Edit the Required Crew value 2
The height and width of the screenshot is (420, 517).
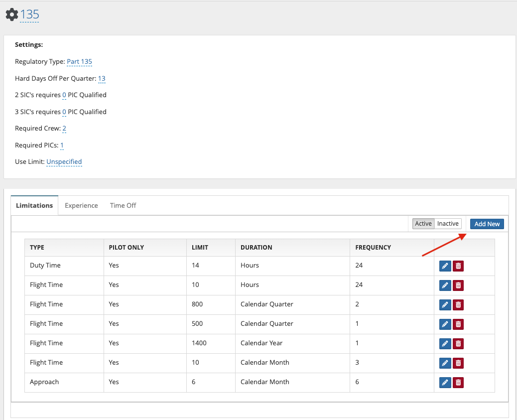(64, 129)
